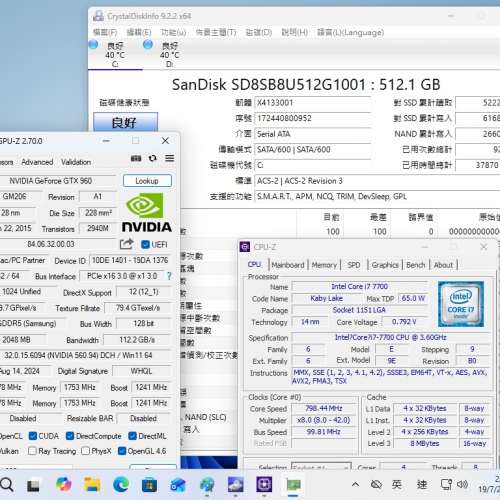Image resolution: width=500 pixels, height=500 pixels.
Task: Click the blue status dot for drive C:
Action: tap(93, 44)
